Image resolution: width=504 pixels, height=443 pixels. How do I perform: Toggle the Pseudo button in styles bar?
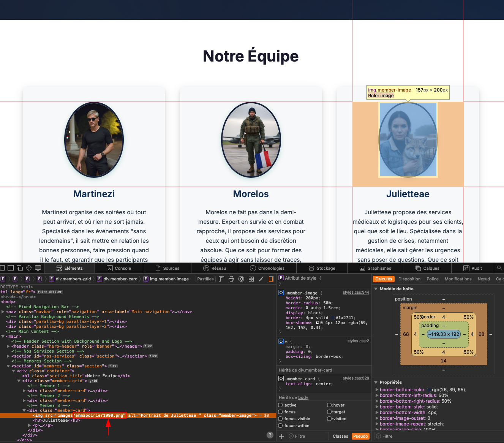coord(360,436)
